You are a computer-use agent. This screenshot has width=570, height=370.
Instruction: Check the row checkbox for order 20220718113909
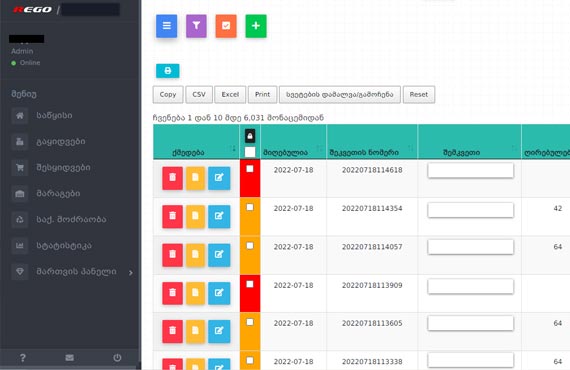click(x=250, y=284)
